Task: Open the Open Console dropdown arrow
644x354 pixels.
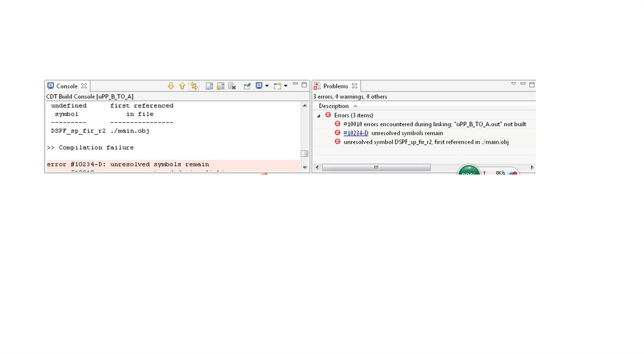Action: pyautogui.click(x=286, y=86)
